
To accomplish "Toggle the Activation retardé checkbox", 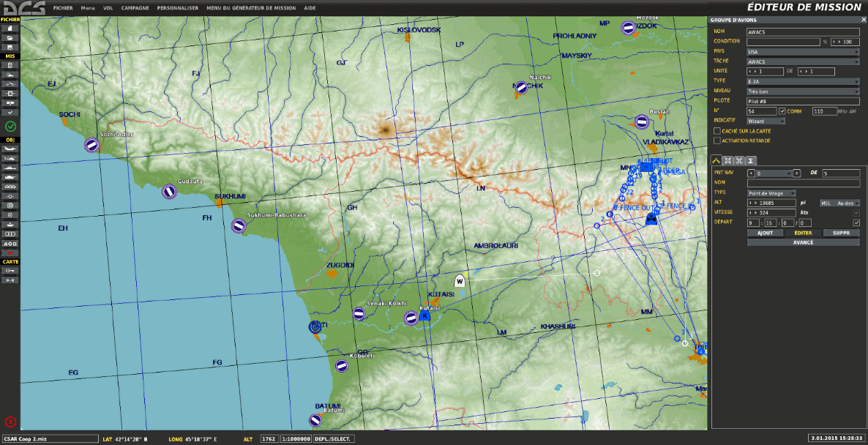I will coord(717,141).
